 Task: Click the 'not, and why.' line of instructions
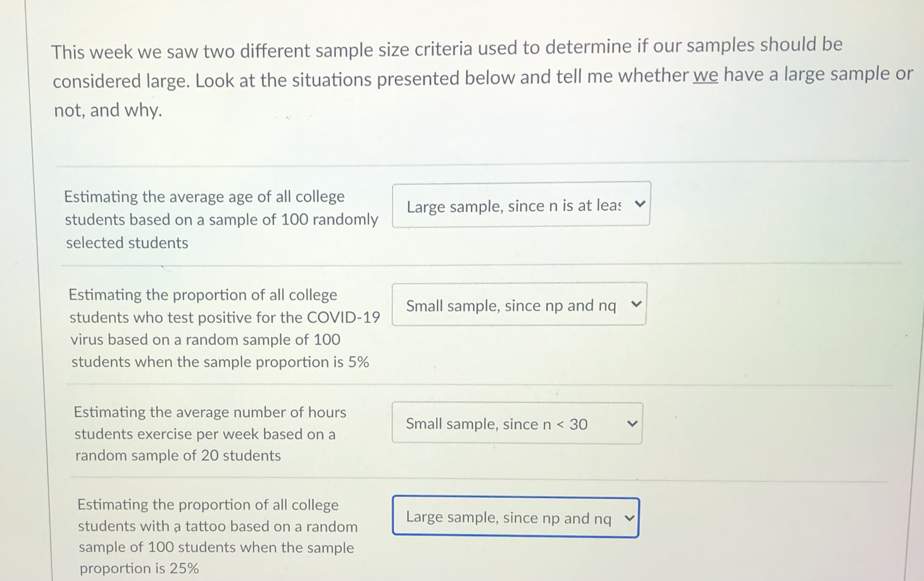[x=108, y=110]
